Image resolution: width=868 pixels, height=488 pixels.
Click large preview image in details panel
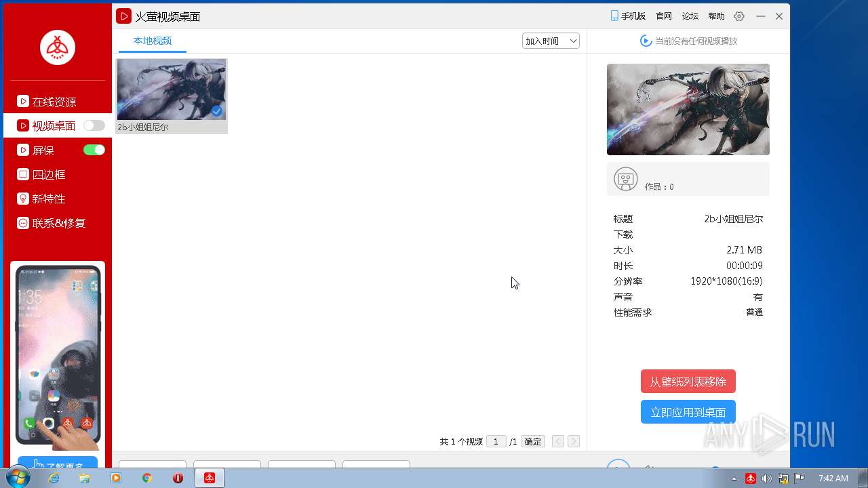click(x=688, y=110)
